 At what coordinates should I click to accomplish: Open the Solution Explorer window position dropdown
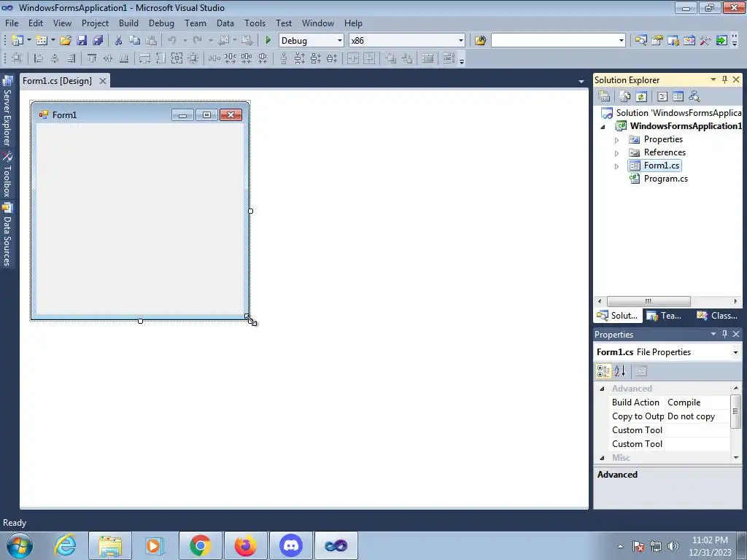(x=713, y=79)
